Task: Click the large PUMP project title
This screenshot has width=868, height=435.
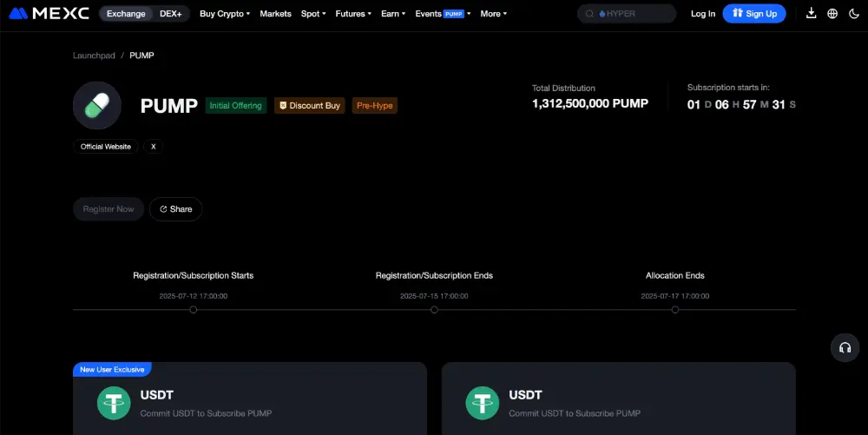Action: click(169, 106)
